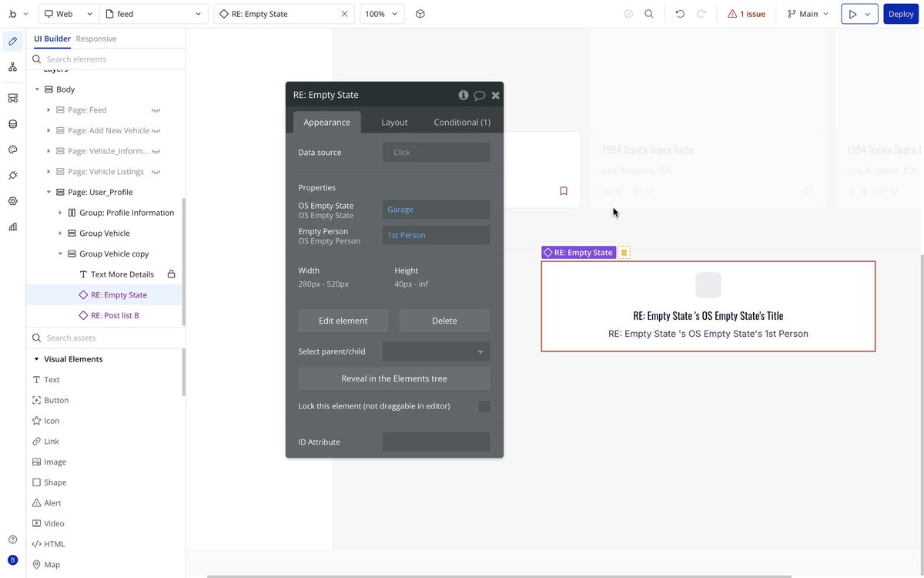Select RE: Post list B in tree
Image resolution: width=924 pixels, height=578 pixels.
115,315
